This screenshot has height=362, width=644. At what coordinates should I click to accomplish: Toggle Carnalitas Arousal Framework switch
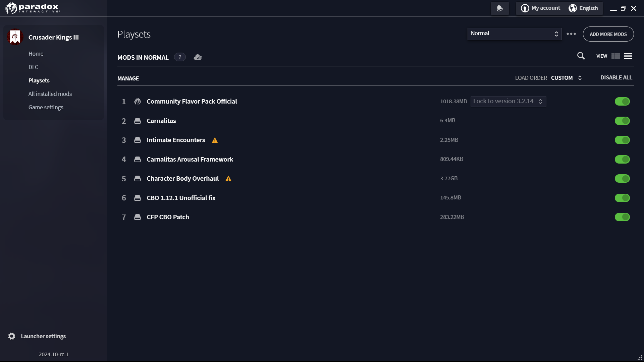coord(622,159)
